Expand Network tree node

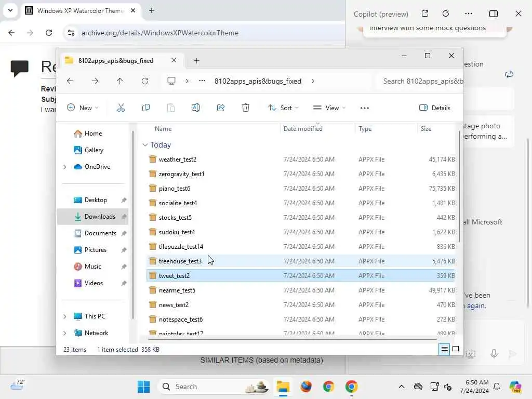65,333
